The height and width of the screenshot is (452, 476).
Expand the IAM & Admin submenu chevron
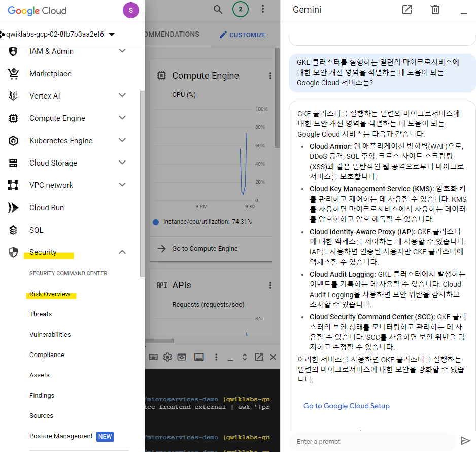(x=122, y=51)
